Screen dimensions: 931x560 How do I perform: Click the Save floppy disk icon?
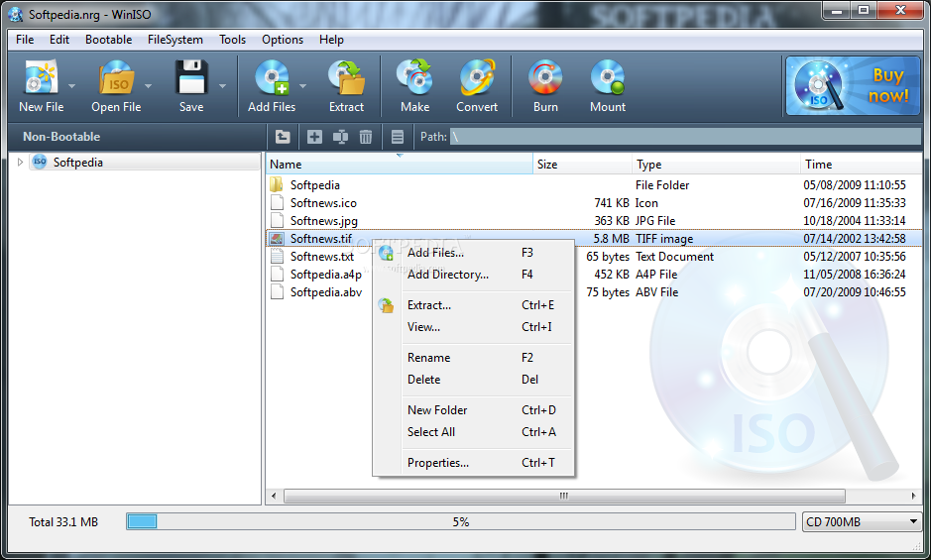191,77
